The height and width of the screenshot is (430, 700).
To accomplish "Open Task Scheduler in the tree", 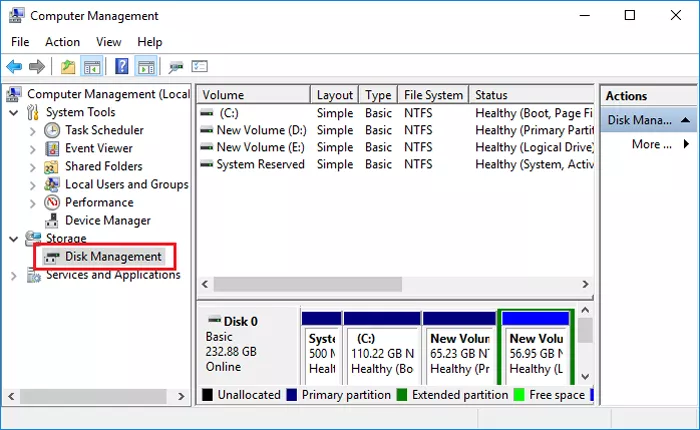I will 103,130.
